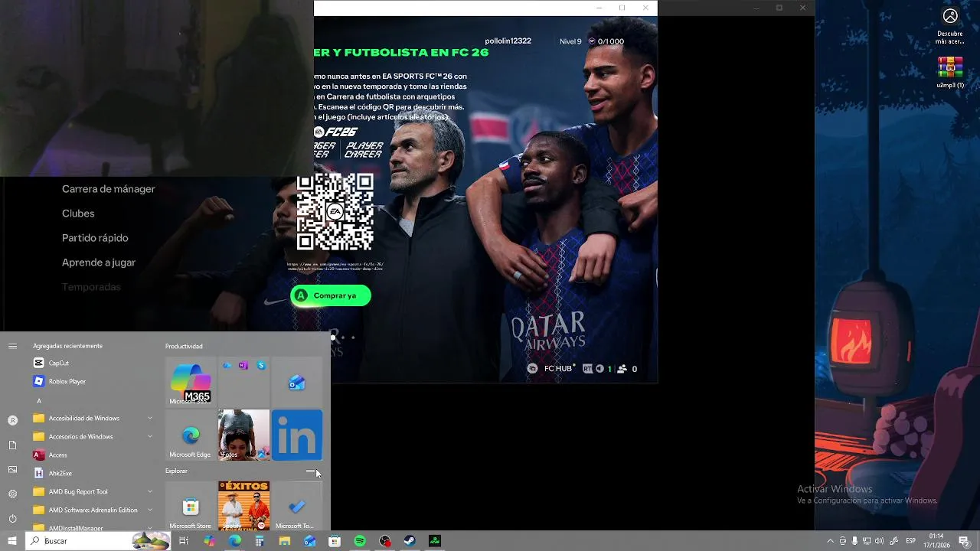Open the user account icon in Start
Viewport: 980px width, 551px height.
(12, 420)
